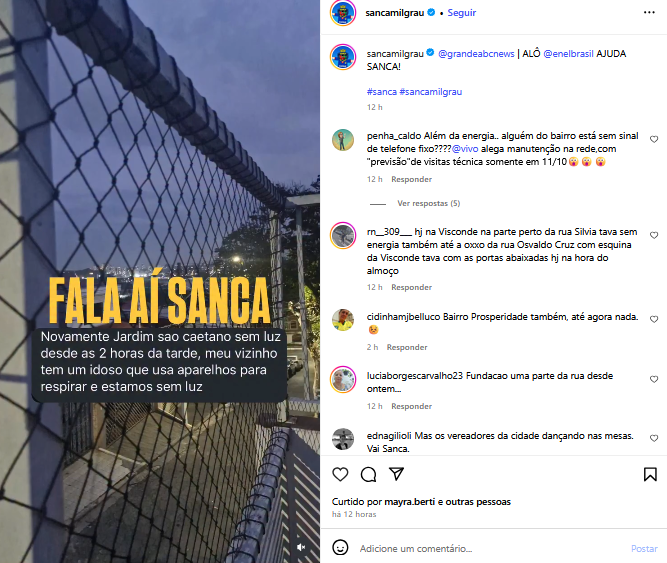Open sancamilgrau profile picture in header
Screen dimensions: 667x563
click(x=343, y=13)
